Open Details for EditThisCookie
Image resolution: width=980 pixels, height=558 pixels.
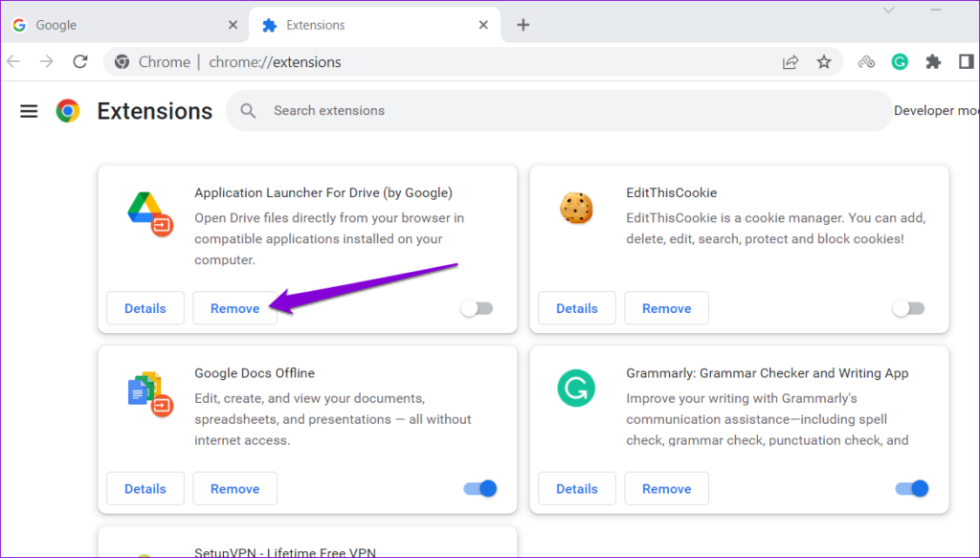[576, 308]
